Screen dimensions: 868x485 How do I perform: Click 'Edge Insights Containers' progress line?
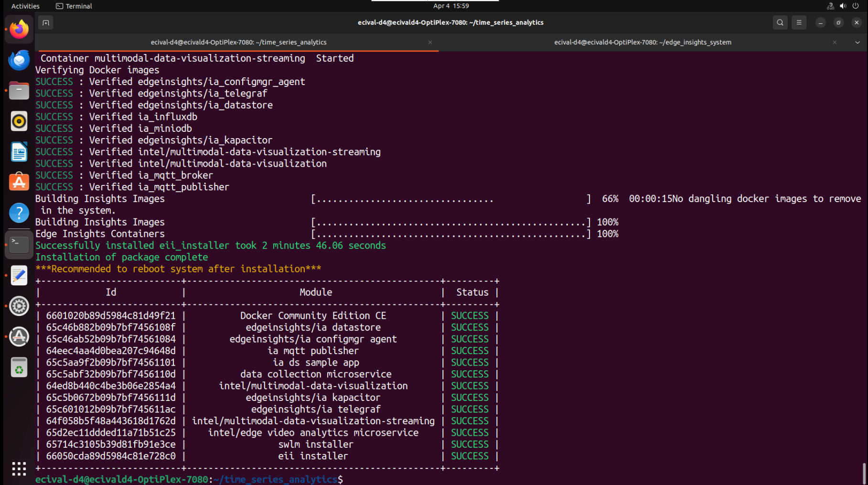pos(327,234)
